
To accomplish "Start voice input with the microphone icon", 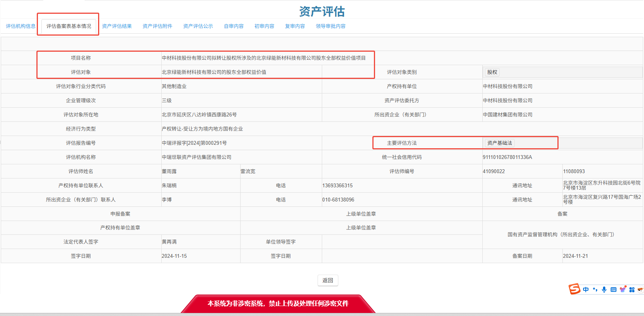I will coord(604,290).
